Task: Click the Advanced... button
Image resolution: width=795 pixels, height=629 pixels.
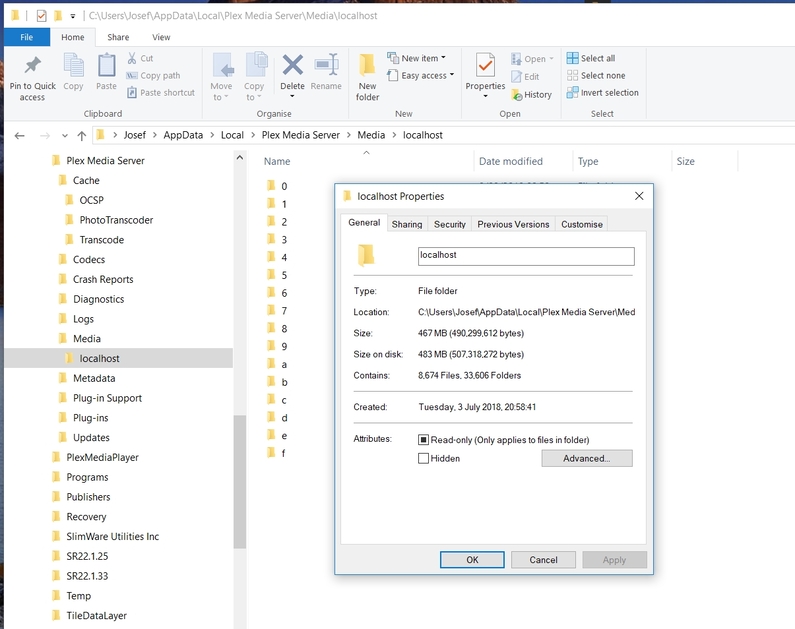Action: point(586,458)
